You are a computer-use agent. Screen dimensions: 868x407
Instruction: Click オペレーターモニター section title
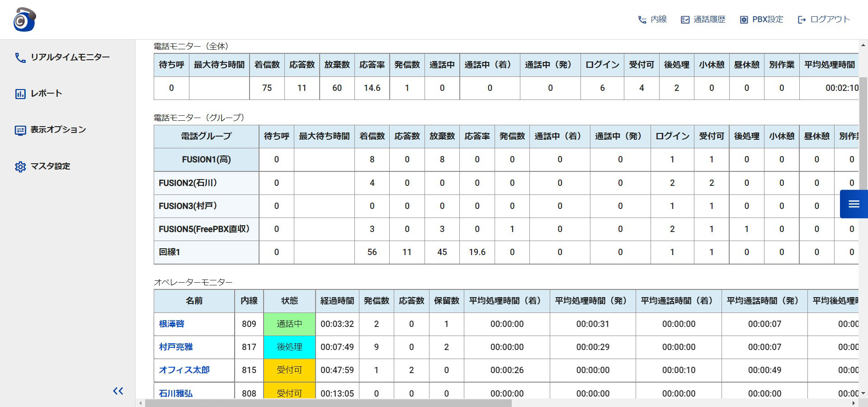[x=193, y=282]
